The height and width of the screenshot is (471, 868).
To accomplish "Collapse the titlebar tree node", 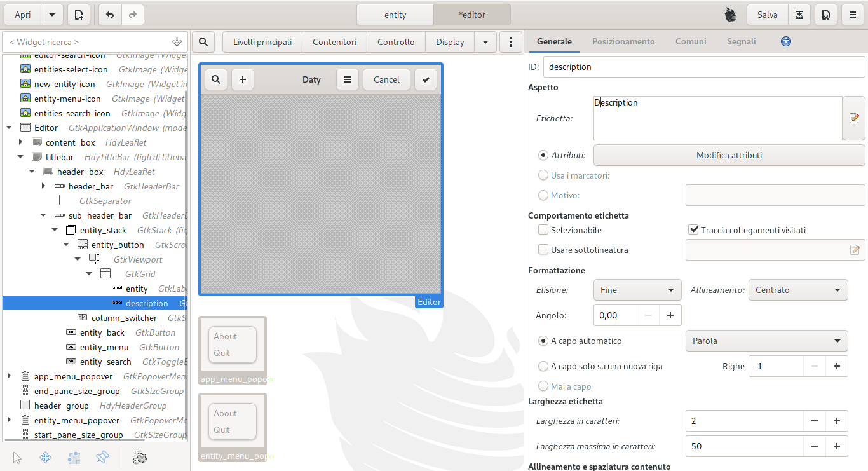I will [20, 157].
